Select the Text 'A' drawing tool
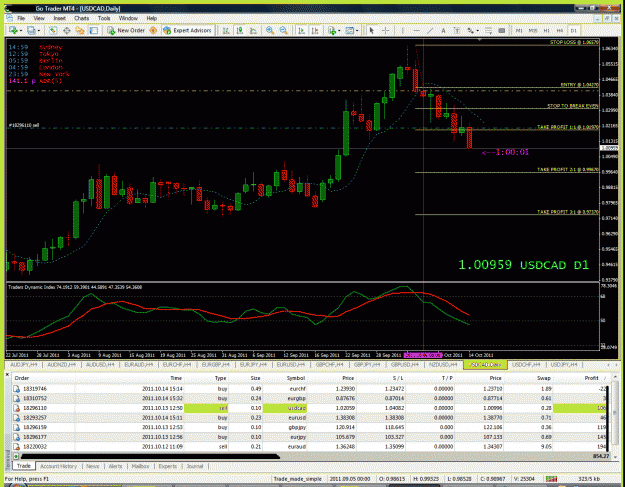Screen dimensions: 625x487 pyautogui.click(x=443, y=30)
